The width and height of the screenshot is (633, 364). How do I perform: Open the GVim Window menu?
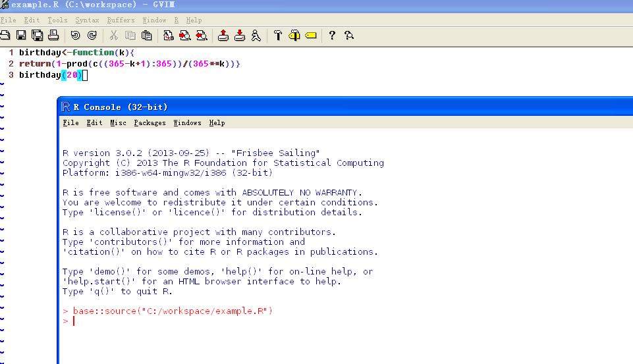click(x=154, y=20)
